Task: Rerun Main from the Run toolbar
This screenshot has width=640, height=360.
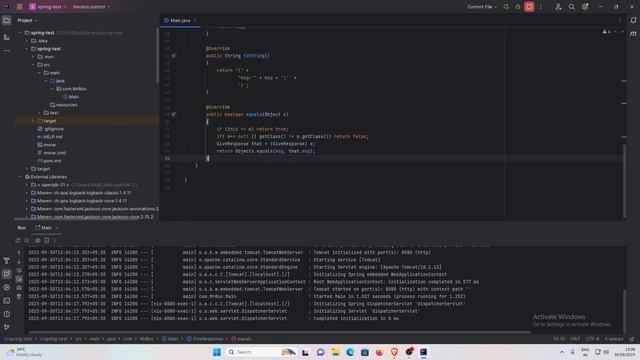Action: tap(18, 240)
